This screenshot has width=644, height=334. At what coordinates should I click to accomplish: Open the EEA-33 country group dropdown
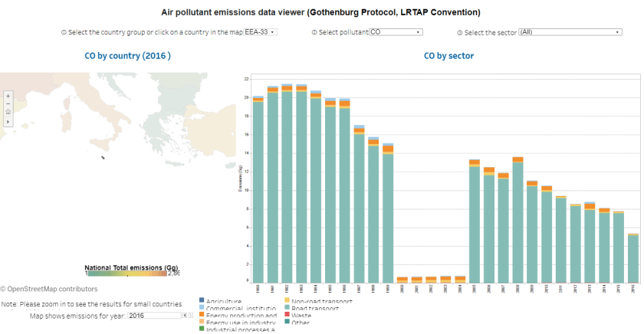point(259,32)
